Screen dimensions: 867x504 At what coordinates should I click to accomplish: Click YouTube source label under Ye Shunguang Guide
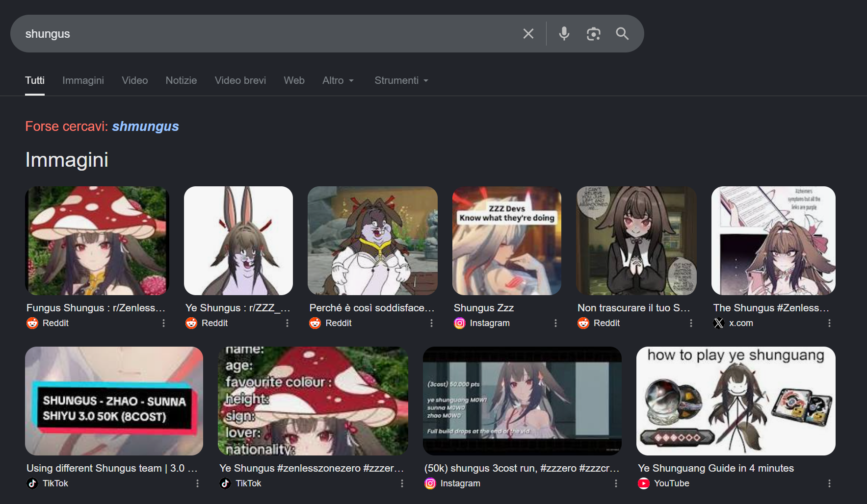point(672,483)
